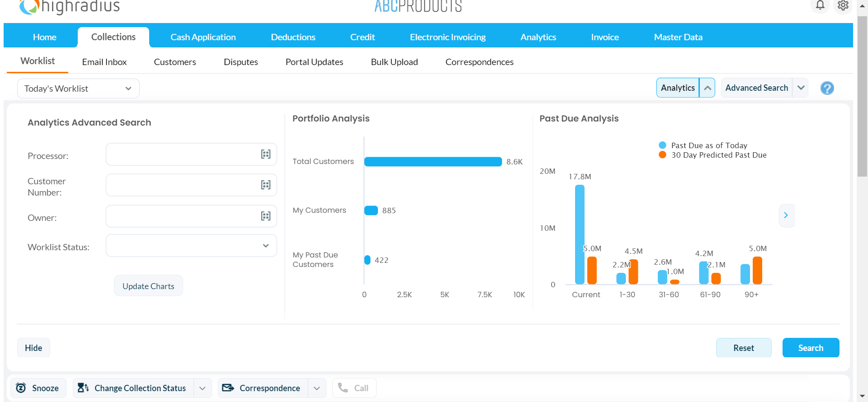Switch to the Cash Application tab

(x=203, y=37)
